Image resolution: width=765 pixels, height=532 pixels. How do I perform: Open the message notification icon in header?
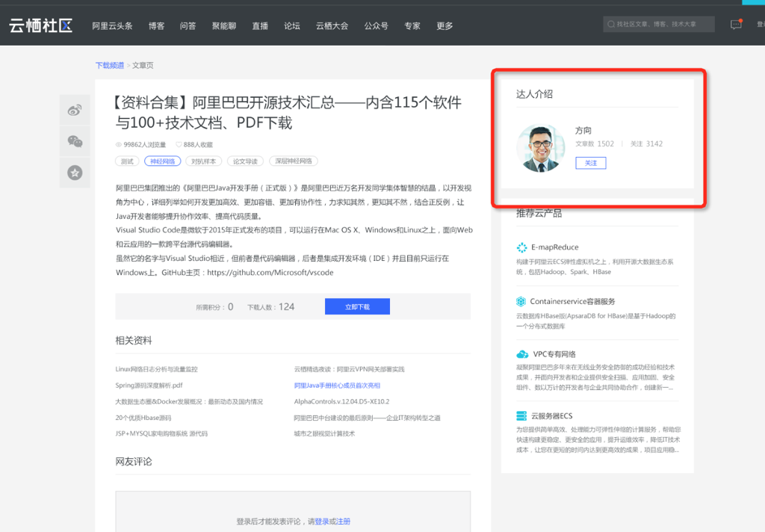pos(736,24)
